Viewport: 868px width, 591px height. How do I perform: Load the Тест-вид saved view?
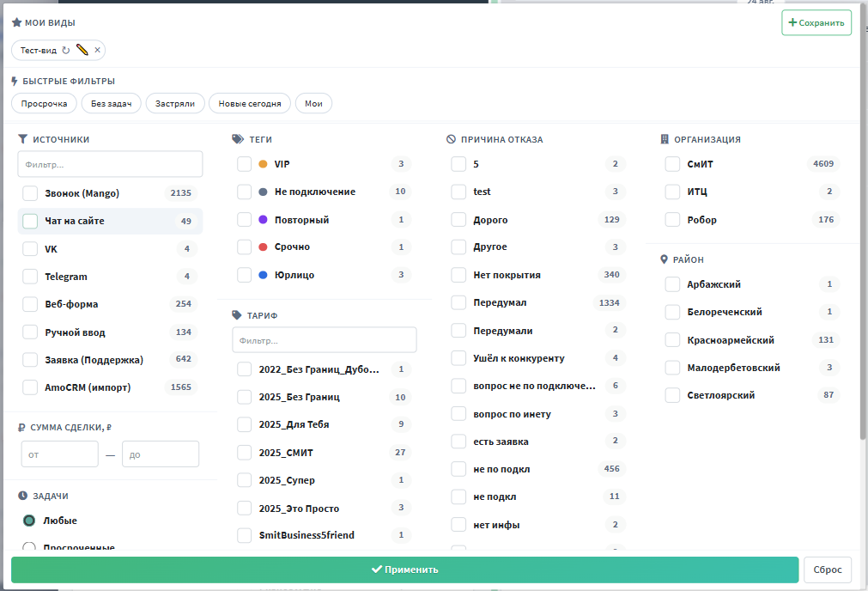pos(38,51)
